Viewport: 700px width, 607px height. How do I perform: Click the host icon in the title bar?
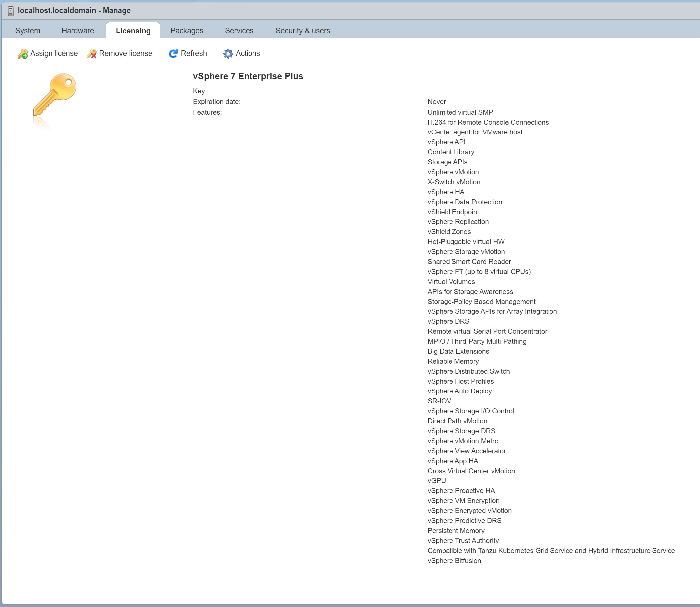point(11,11)
